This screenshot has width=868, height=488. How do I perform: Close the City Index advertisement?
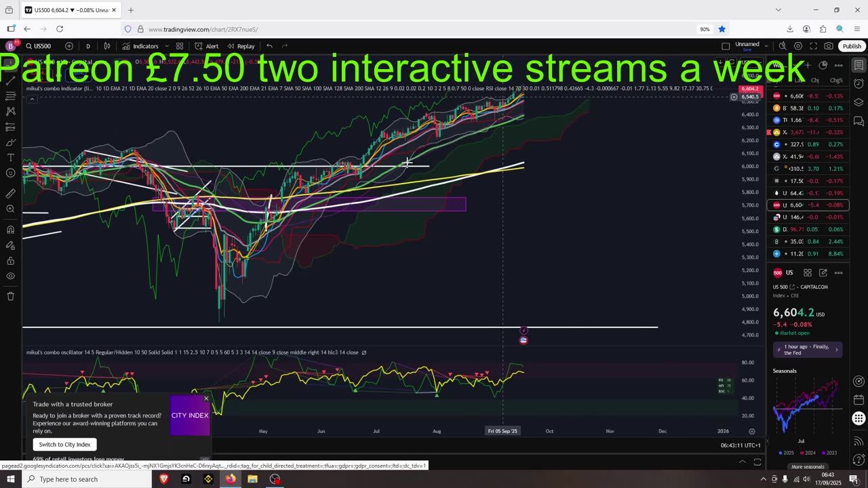206,399
